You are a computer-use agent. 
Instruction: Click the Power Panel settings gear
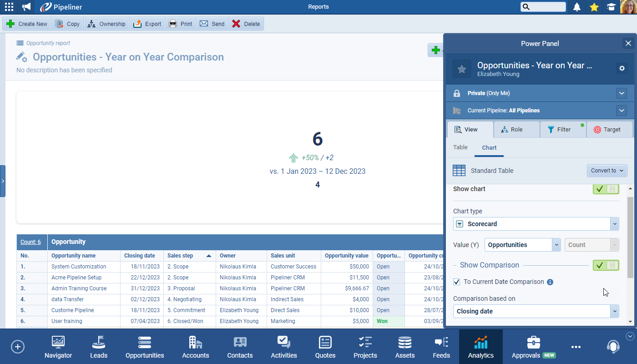(x=622, y=68)
